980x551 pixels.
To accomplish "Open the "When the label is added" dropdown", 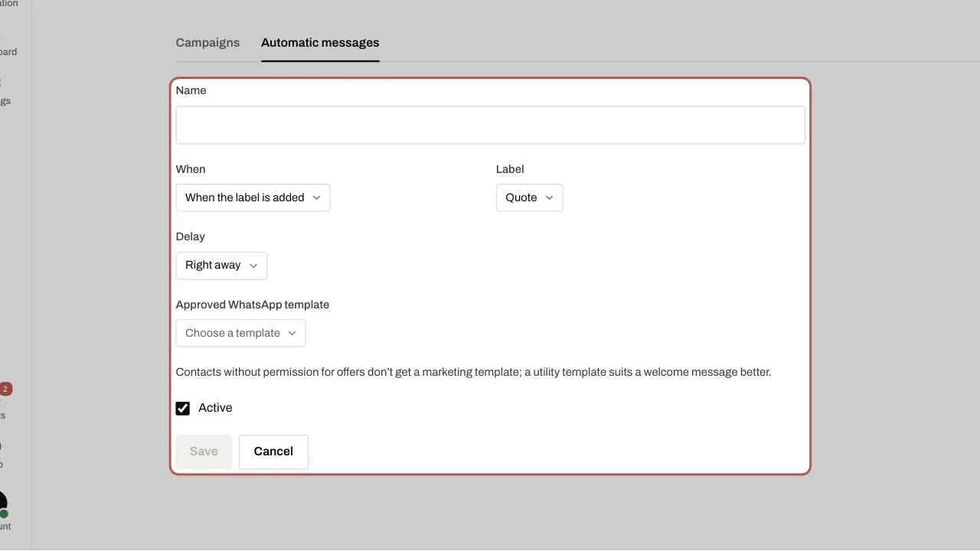I will pyautogui.click(x=253, y=197).
